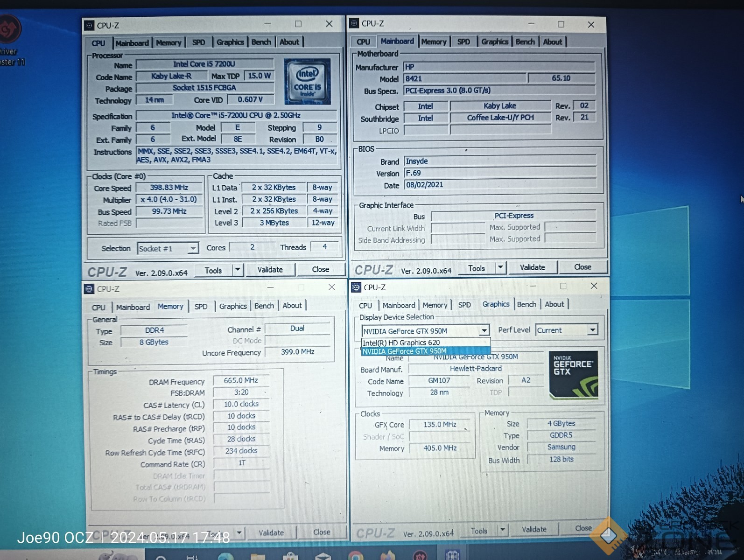Screen dimensions: 744x560
Task: Click CPU-Z title bar icon in Graphics window
Action: coord(356,287)
